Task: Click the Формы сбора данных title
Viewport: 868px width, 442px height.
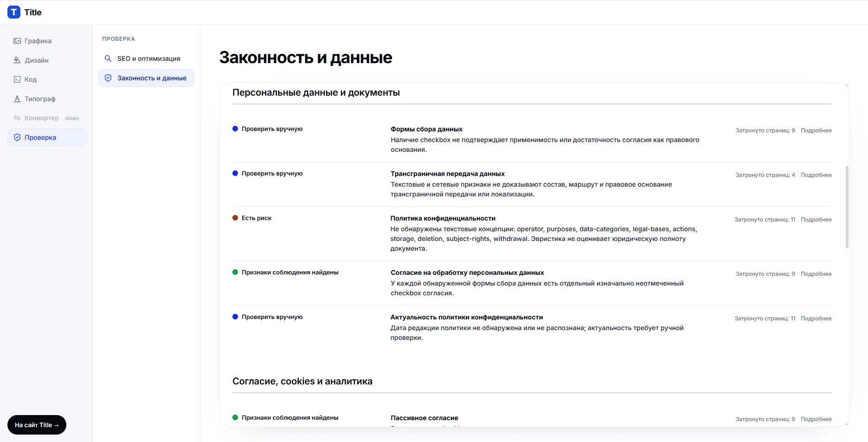Action: point(426,129)
